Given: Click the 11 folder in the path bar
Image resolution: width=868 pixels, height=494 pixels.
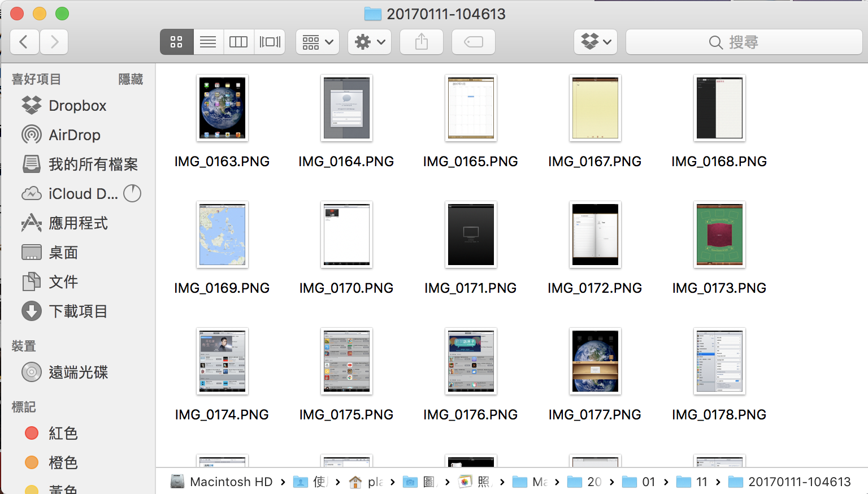Looking at the screenshot, I should [692, 482].
